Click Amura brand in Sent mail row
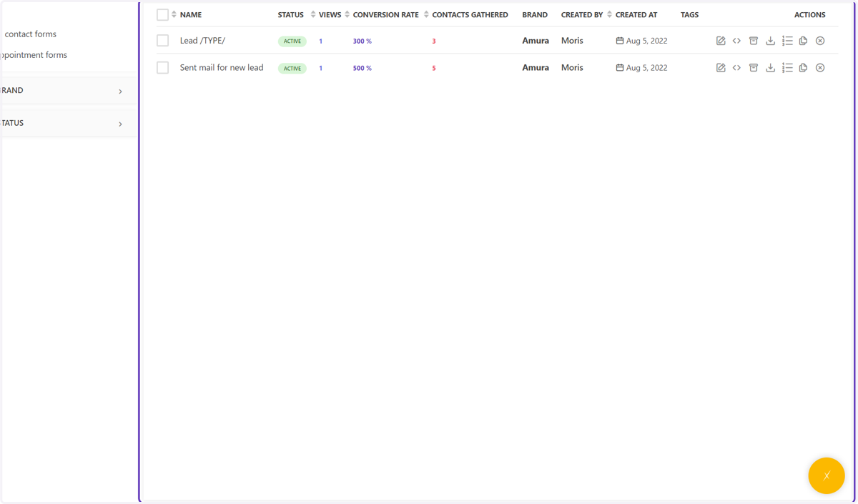 (536, 68)
